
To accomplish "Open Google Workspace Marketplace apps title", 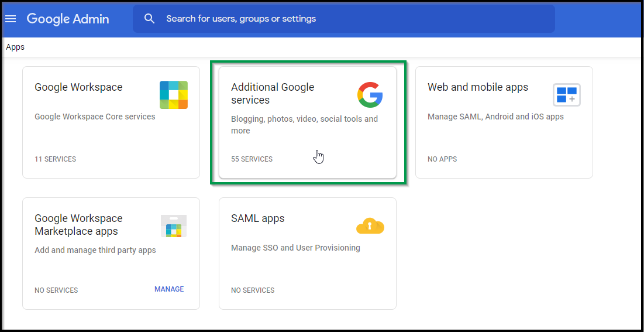I will [78, 225].
